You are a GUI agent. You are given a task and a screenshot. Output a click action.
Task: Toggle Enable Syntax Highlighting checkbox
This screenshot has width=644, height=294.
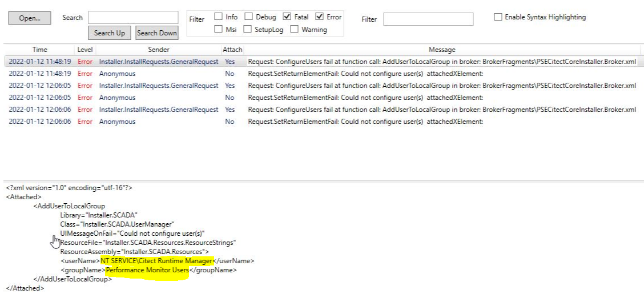498,17
